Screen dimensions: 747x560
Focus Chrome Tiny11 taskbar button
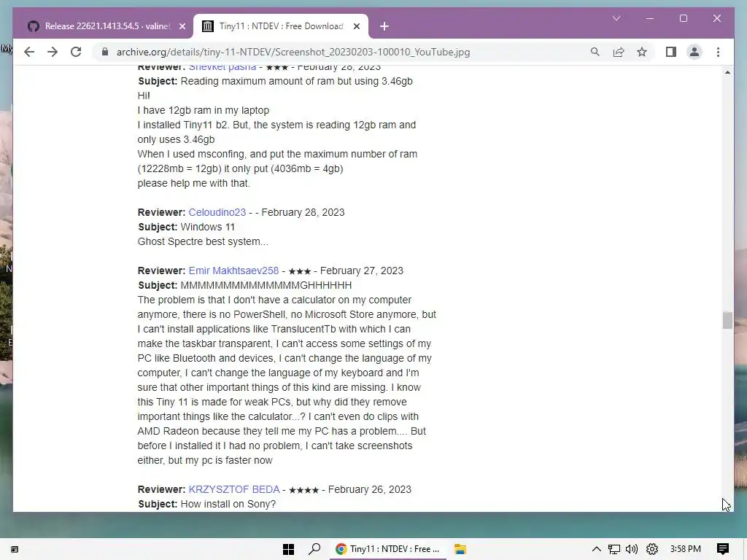(388, 549)
